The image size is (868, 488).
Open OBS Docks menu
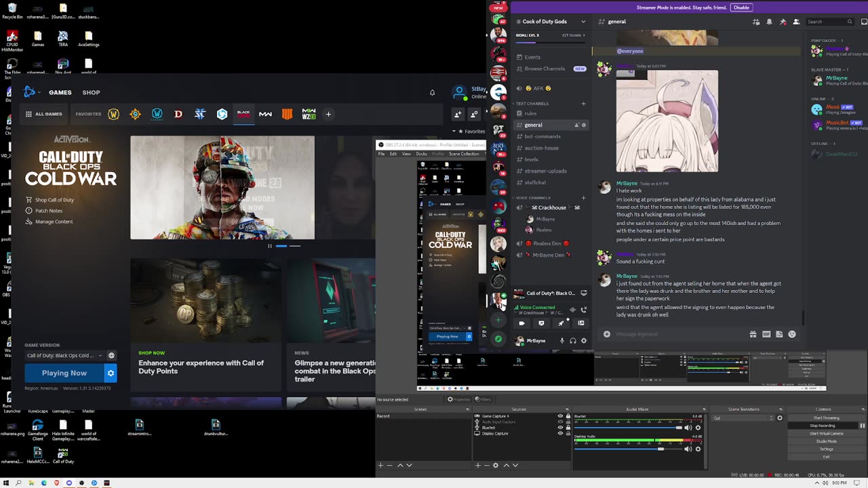pyautogui.click(x=421, y=154)
